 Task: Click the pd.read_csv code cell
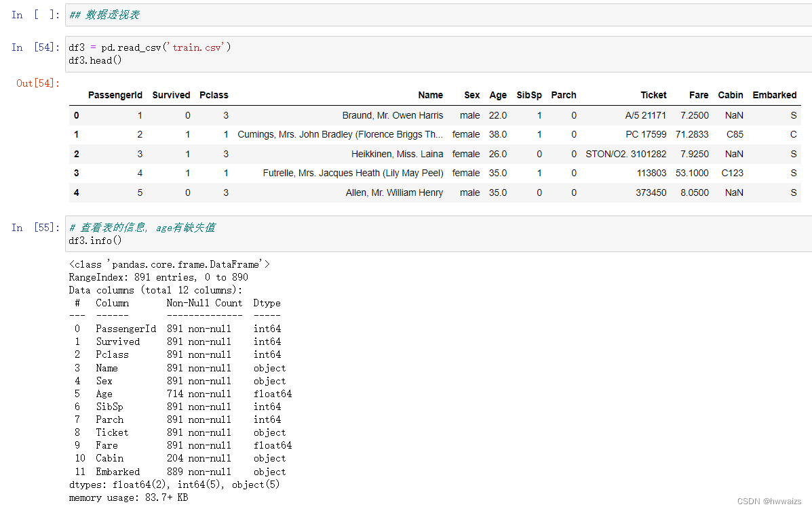pos(438,54)
